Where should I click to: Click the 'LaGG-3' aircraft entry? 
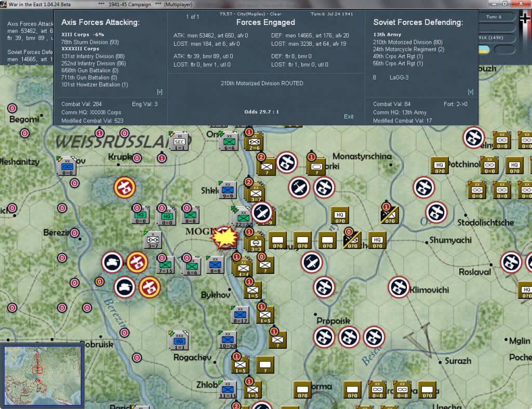[x=399, y=77]
